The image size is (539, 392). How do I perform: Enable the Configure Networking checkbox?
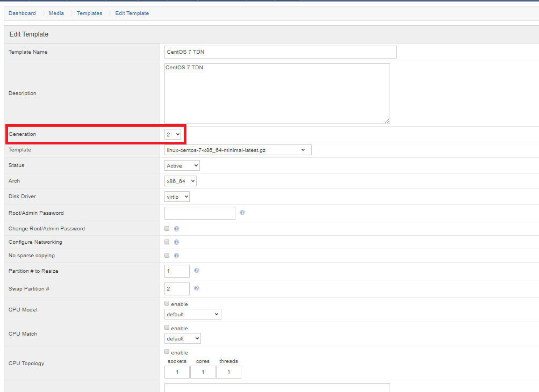tap(167, 242)
